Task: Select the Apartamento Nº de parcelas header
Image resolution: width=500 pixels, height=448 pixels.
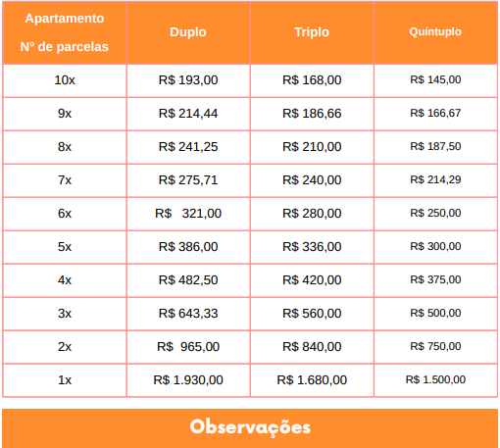Action: [65, 32]
